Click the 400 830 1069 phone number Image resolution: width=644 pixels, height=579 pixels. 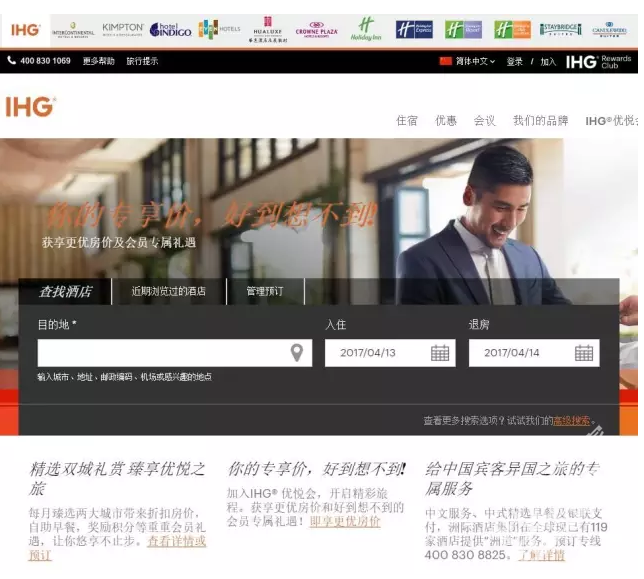45,61
